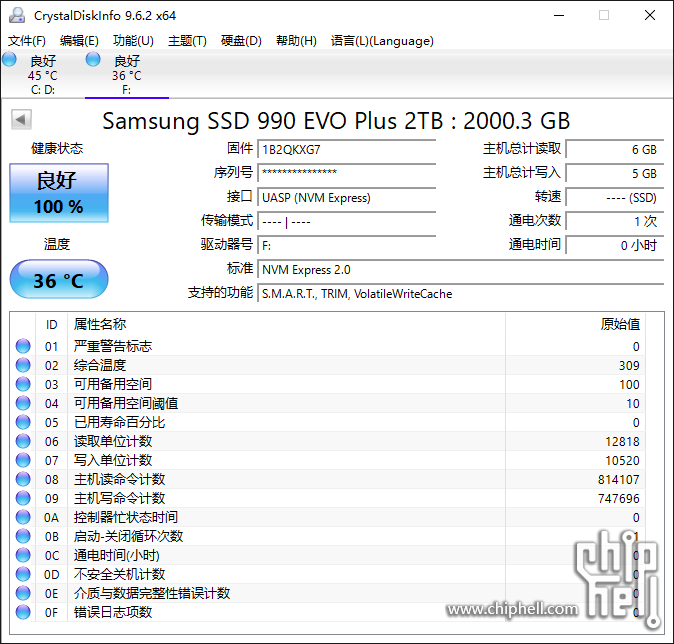This screenshot has width=674, height=644.
Task: Open the 硬盘(D) menu
Action: coord(241,41)
